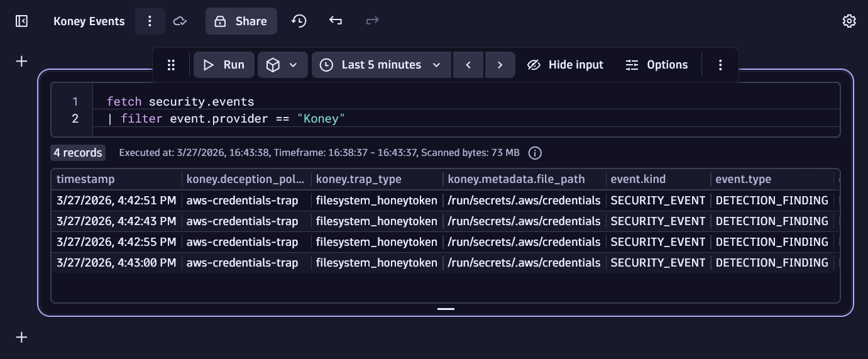The image size is (868, 359).
Task: Grab the section drag handle
Action: (x=171, y=65)
